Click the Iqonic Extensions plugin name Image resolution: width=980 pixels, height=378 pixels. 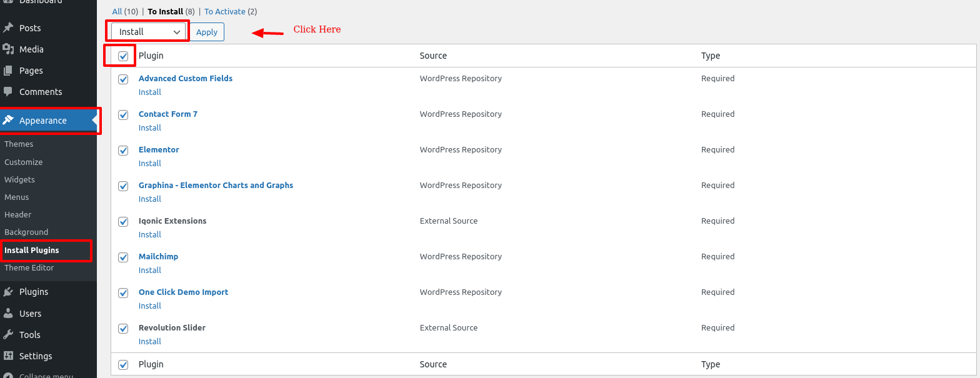pos(172,221)
